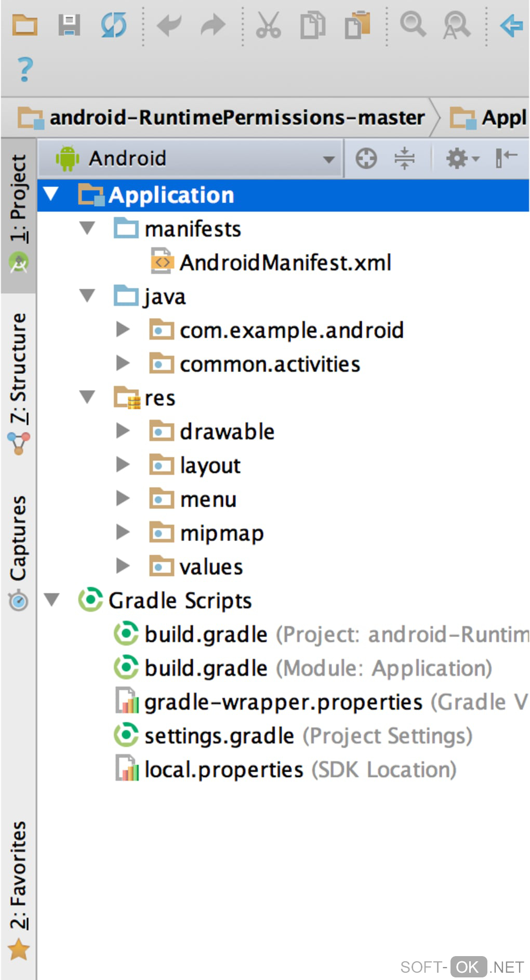
Task: Click the green Gradle Scripts icon
Action: tap(90, 600)
